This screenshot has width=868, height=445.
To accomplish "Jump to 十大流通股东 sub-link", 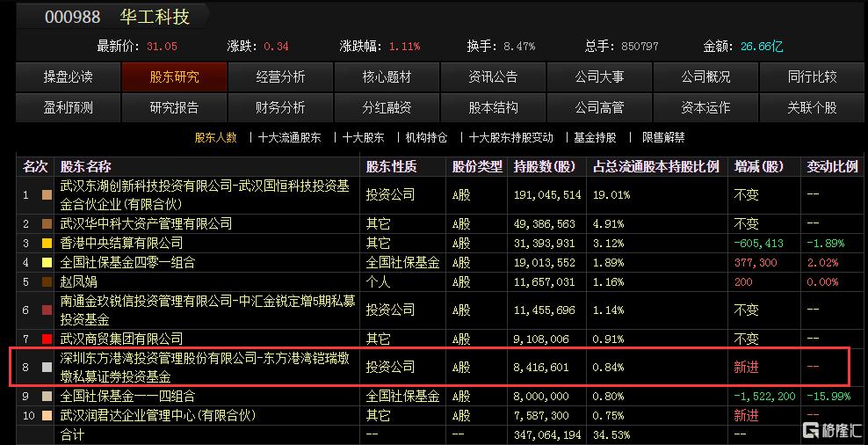I will coord(290,137).
